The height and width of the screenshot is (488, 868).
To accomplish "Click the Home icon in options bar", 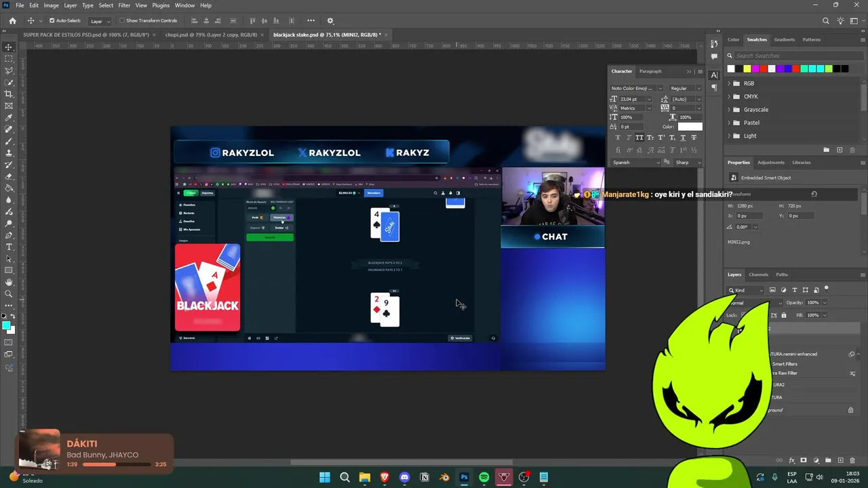I will point(12,20).
